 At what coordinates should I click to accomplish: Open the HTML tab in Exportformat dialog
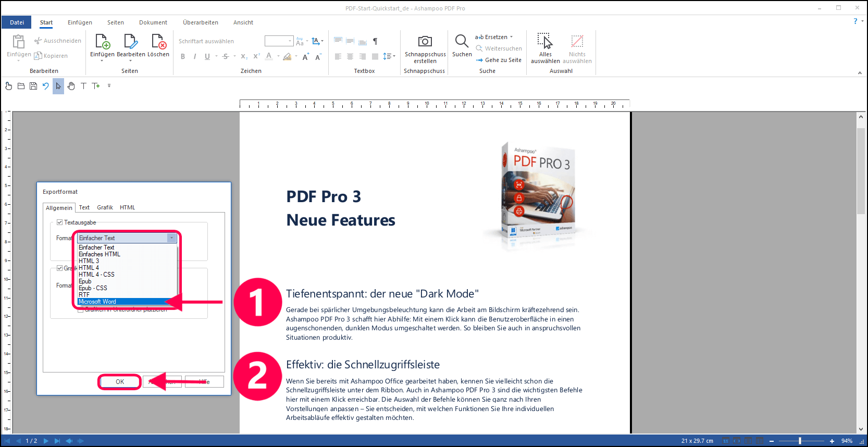[x=127, y=207]
